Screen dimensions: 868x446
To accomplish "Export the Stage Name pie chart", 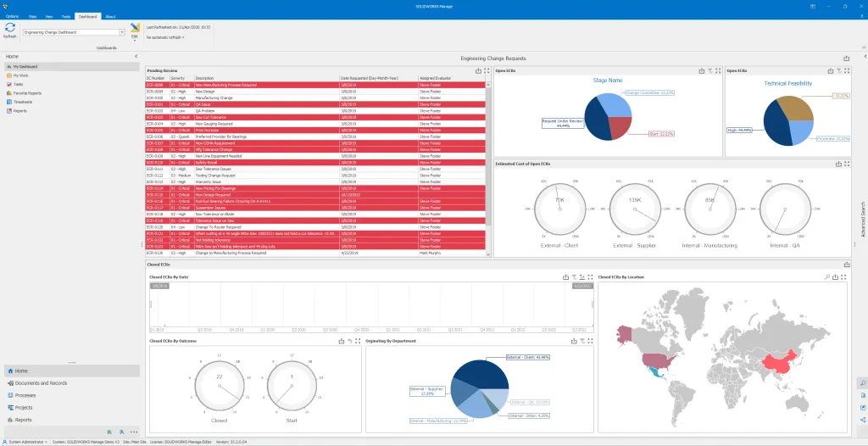I will (702, 71).
